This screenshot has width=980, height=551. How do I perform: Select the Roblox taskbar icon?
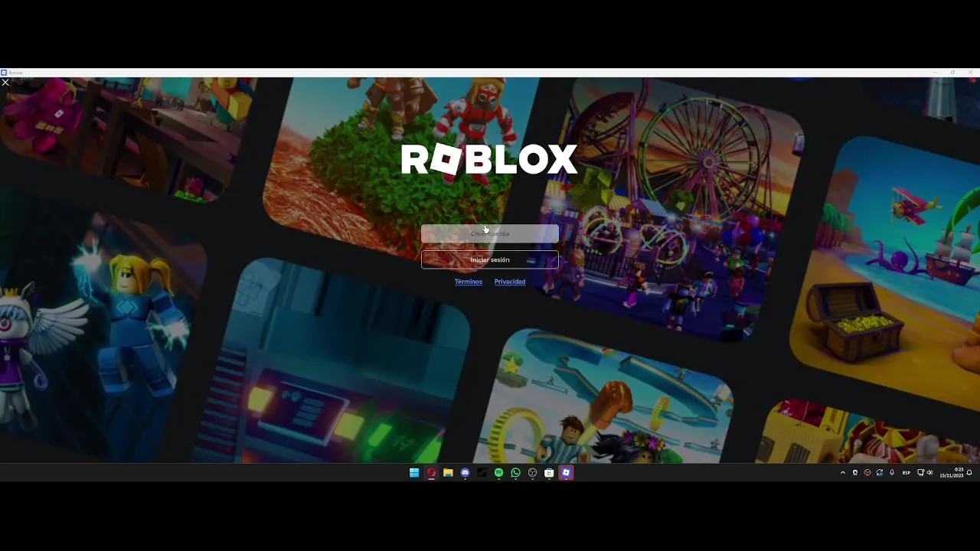pyautogui.click(x=566, y=473)
